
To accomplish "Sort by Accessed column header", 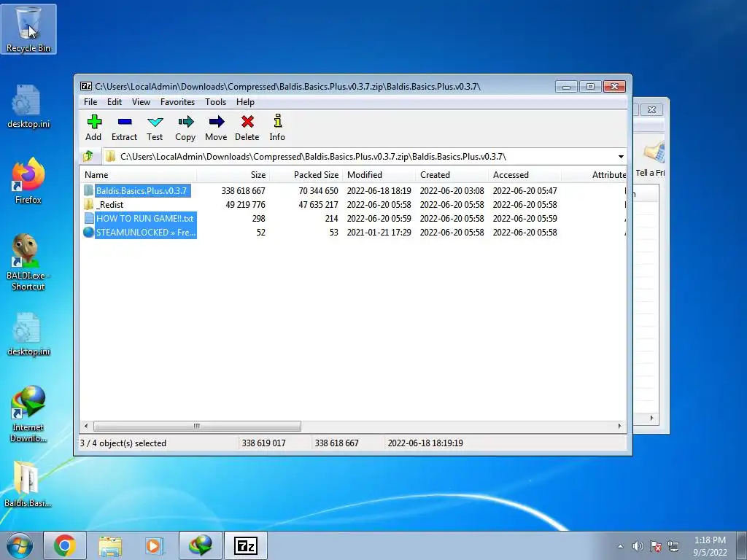I will click(x=525, y=175).
